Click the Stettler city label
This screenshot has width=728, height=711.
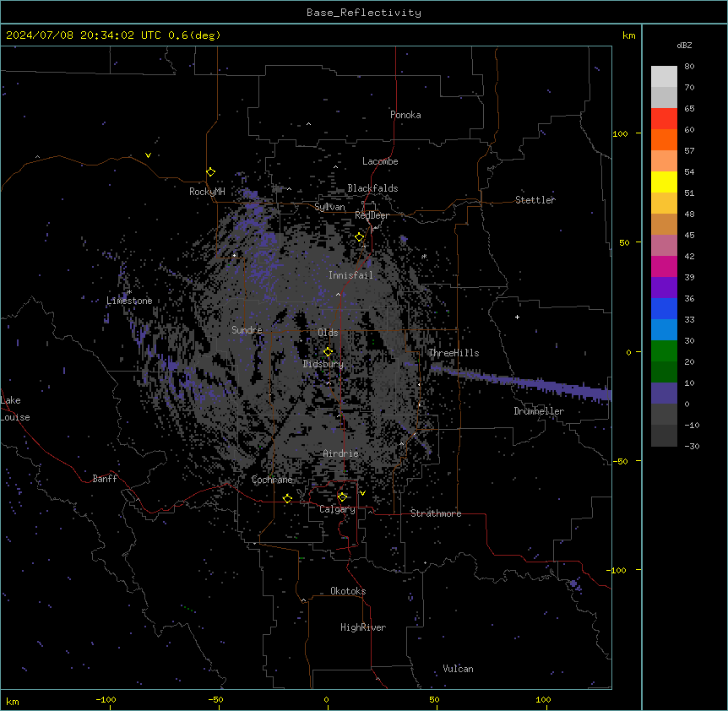click(535, 200)
